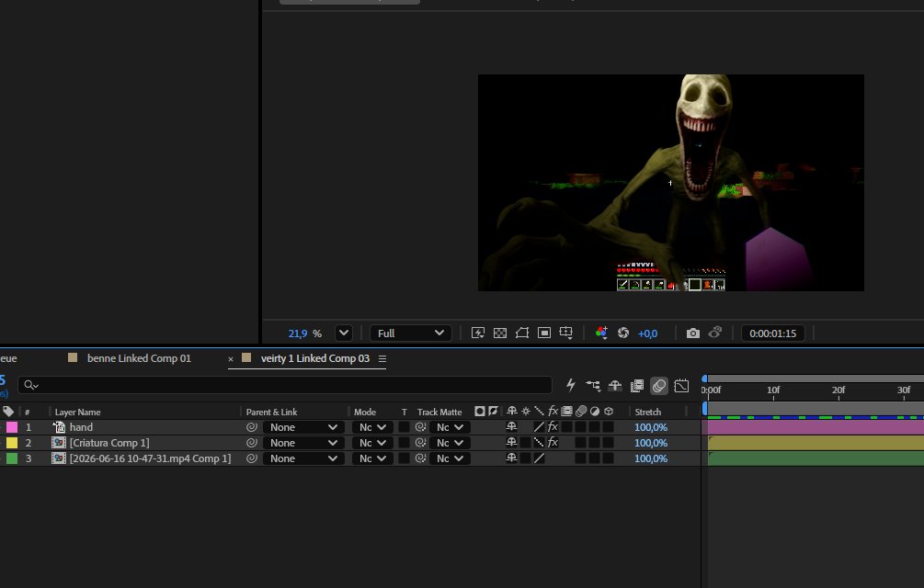Open the Full resolution dropdown

tap(411, 334)
